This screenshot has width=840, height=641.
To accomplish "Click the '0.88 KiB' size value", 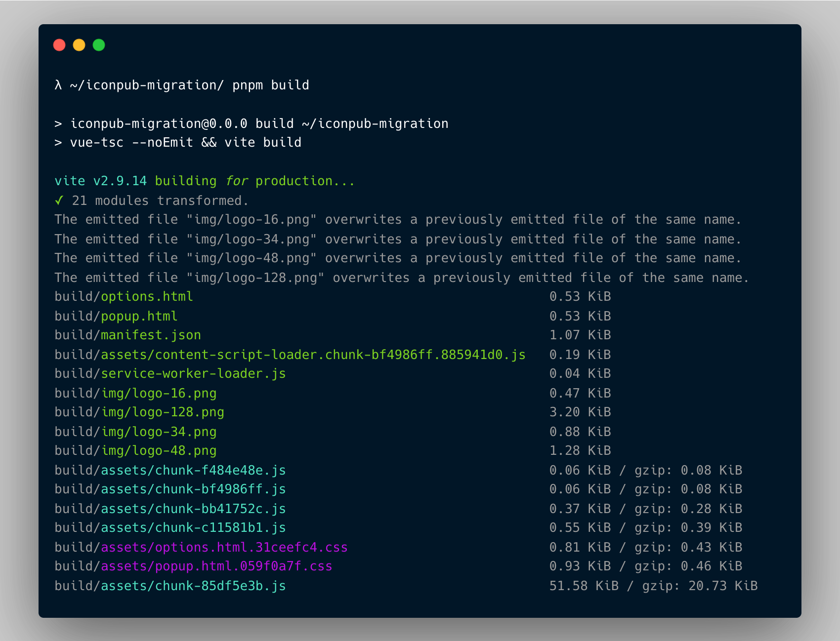I will coord(580,432).
